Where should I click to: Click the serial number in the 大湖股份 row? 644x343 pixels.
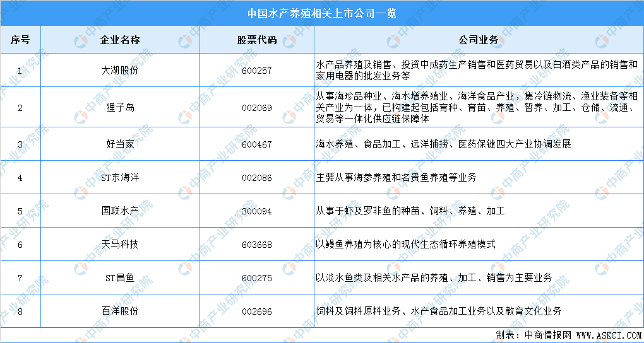[x=20, y=71]
